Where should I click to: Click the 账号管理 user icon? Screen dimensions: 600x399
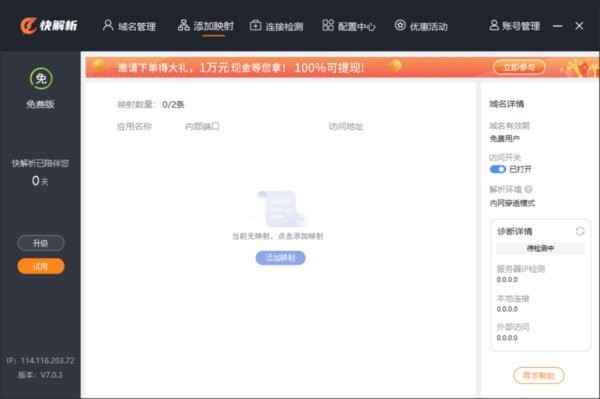494,25
